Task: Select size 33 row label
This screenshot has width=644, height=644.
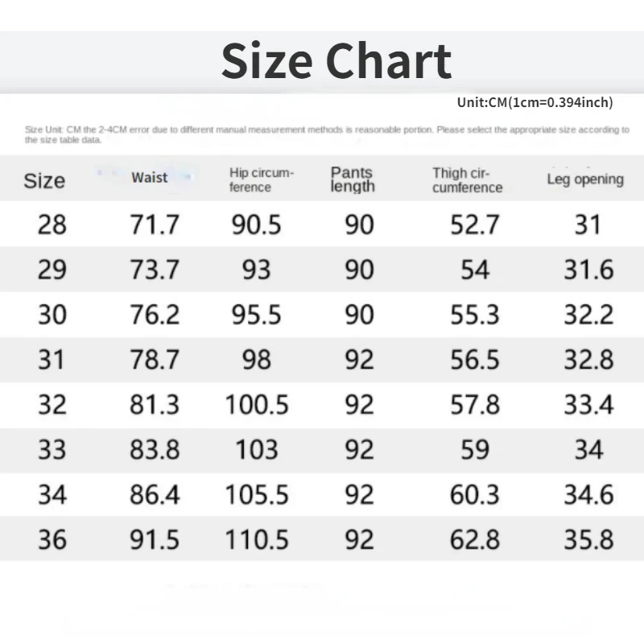Action: [x=52, y=448]
